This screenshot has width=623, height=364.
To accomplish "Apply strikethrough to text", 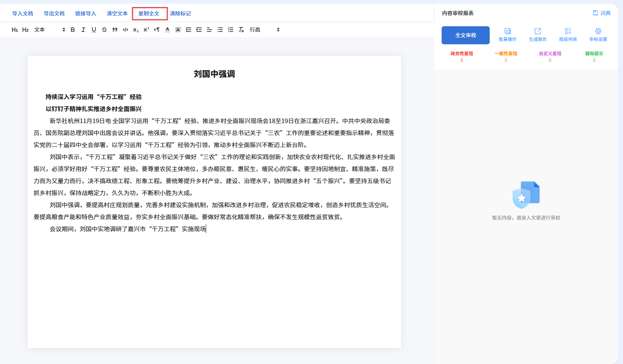I will pyautogui.click(x=104, y=30).
